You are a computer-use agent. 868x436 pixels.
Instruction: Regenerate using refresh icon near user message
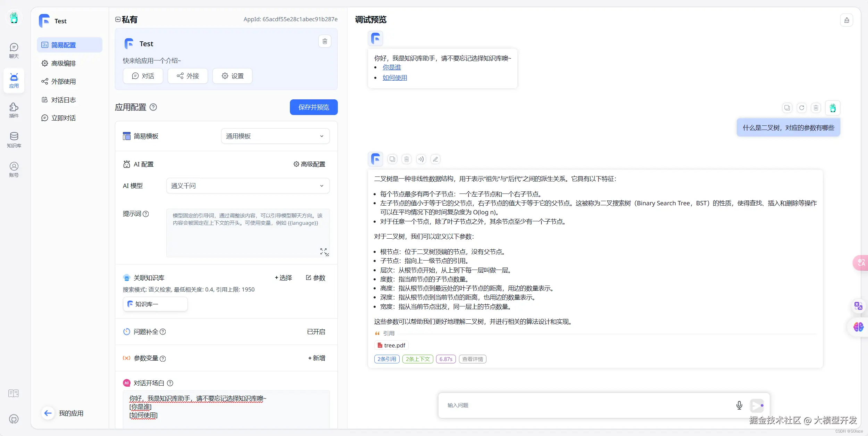[x=801, y=108]
